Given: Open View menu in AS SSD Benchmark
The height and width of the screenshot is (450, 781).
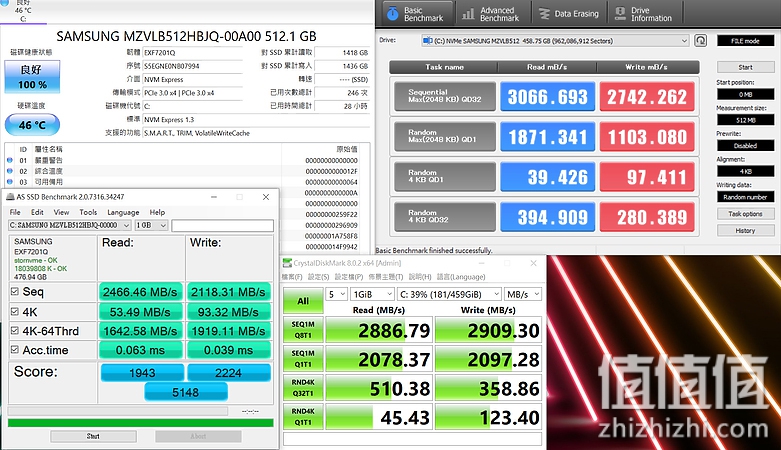Looking at the screenshot, I should 61,212.
